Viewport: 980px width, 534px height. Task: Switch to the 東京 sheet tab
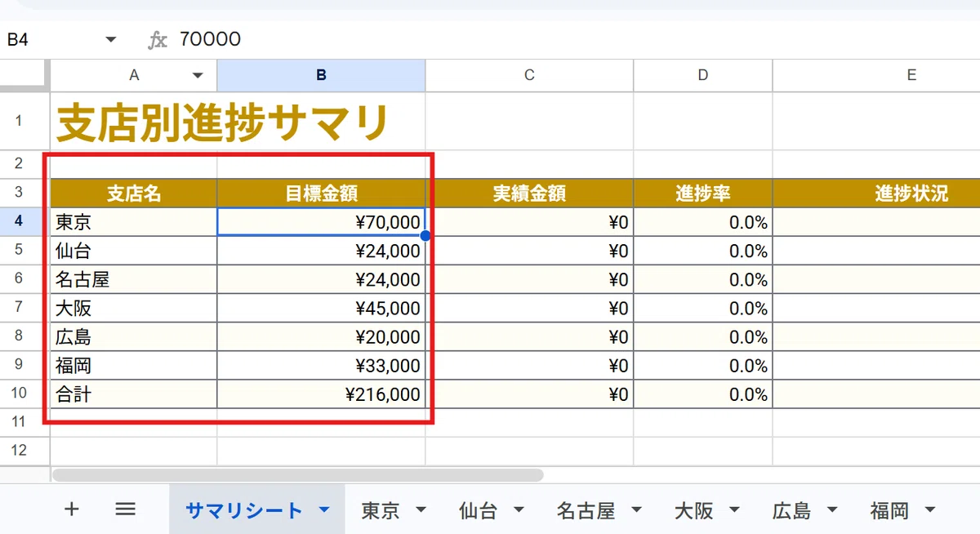coord(381,510)
